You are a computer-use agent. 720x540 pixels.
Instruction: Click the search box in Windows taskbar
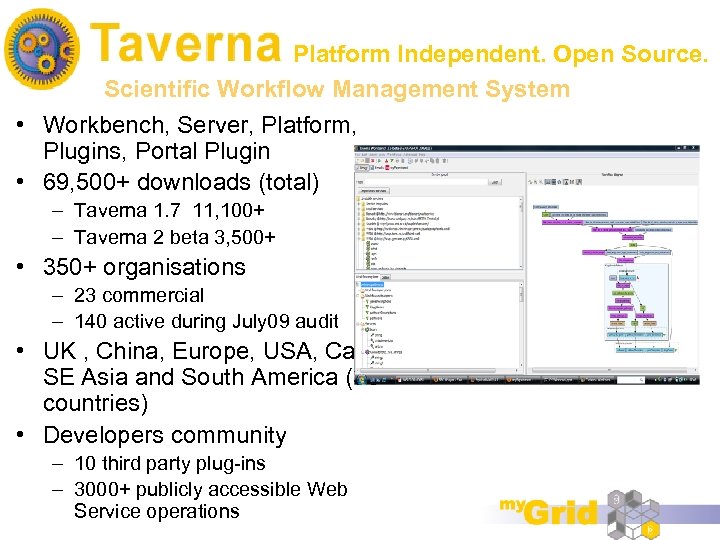(630, 380)
